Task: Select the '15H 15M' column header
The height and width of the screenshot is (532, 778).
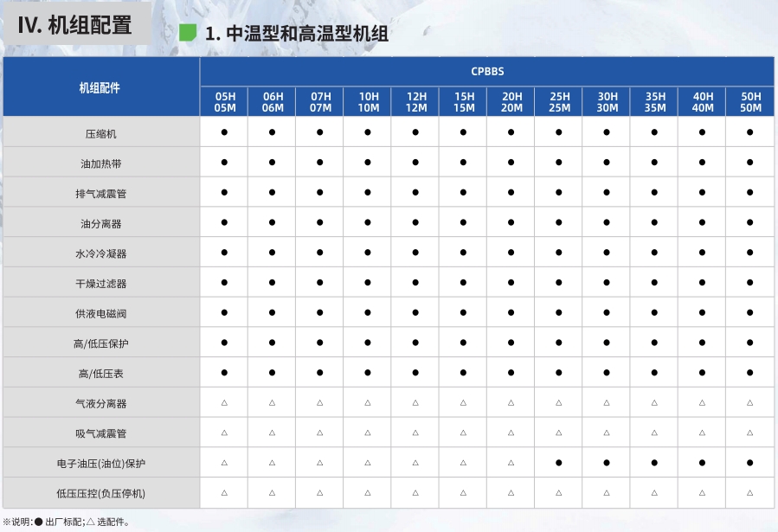Action: click(x=464, y=102)
